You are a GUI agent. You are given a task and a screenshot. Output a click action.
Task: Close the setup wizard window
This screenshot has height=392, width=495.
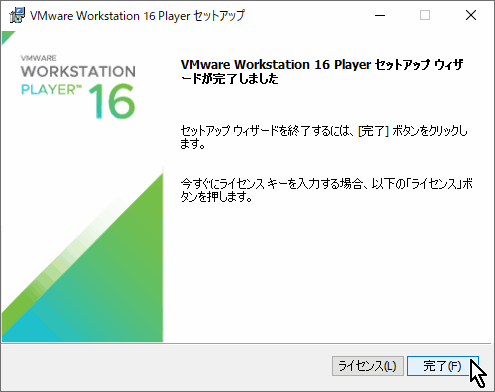[471, 15]
